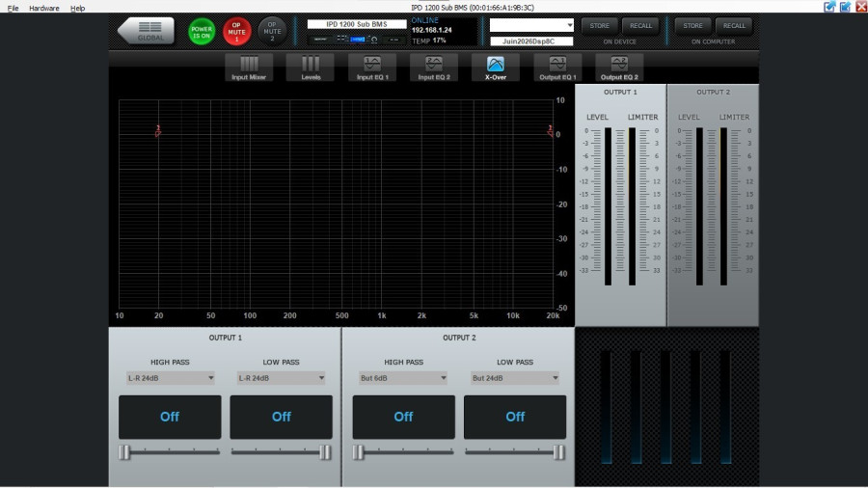Click Output 1 Low Pass frequency slider handle
This screenshot has height=488, width=868.
[326, 452]
